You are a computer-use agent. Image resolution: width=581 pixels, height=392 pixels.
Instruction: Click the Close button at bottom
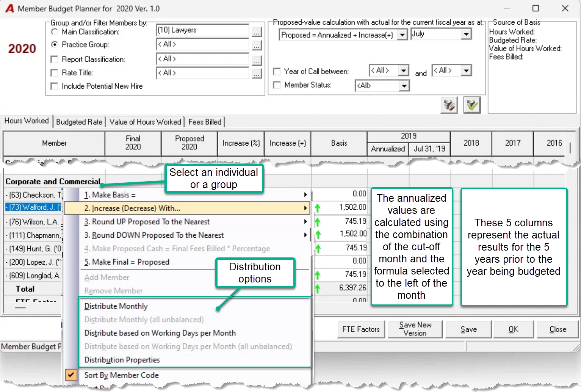(x=558, y=329)
